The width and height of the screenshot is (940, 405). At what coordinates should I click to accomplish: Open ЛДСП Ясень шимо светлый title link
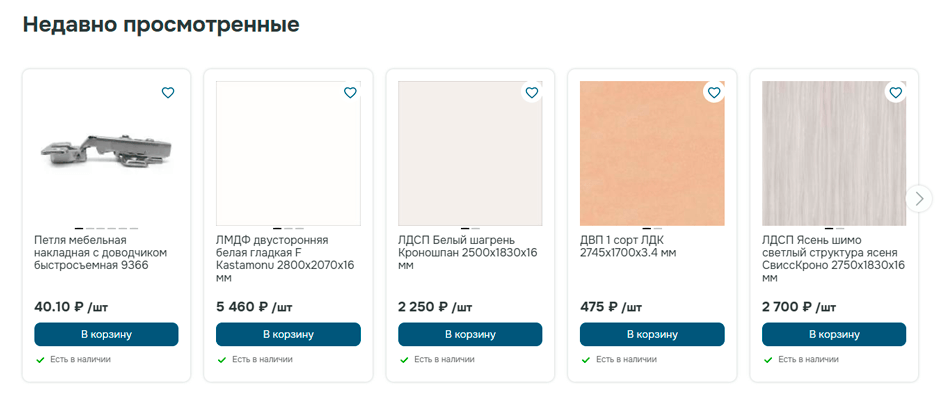832,259
